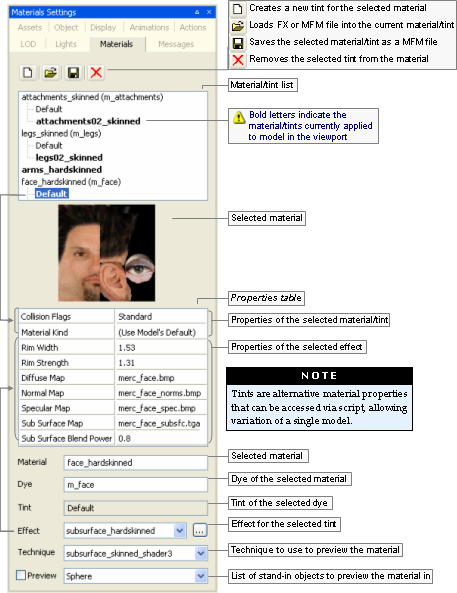
Task: Click the Material field showing face_hardskinned
Action: coord(136,463)
